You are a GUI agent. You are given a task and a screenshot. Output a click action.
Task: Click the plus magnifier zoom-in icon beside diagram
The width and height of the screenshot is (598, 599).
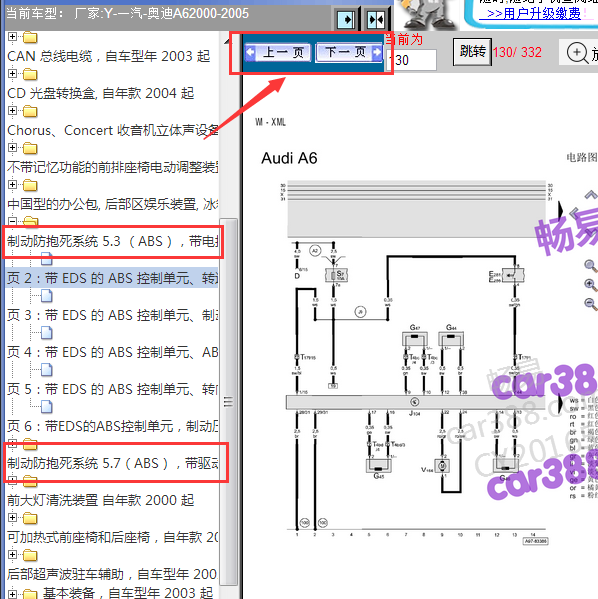[591, 285]
